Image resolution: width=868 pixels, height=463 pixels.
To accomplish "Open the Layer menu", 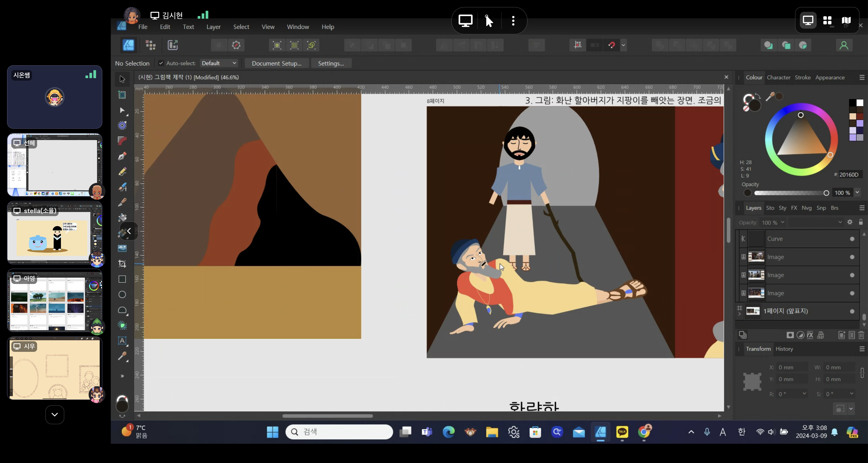I will tap(213, 27).
